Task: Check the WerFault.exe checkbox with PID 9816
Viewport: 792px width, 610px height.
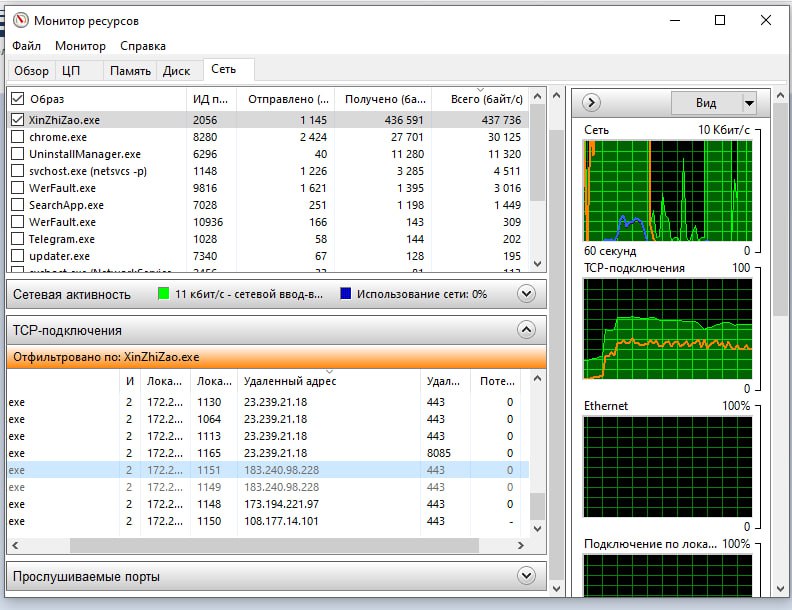Action: pyautogui.click(x=18, y=188)
